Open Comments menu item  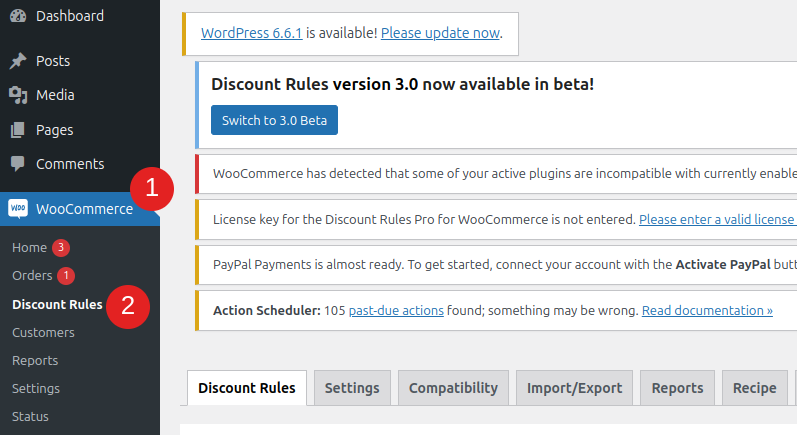(x=70, y=164)
